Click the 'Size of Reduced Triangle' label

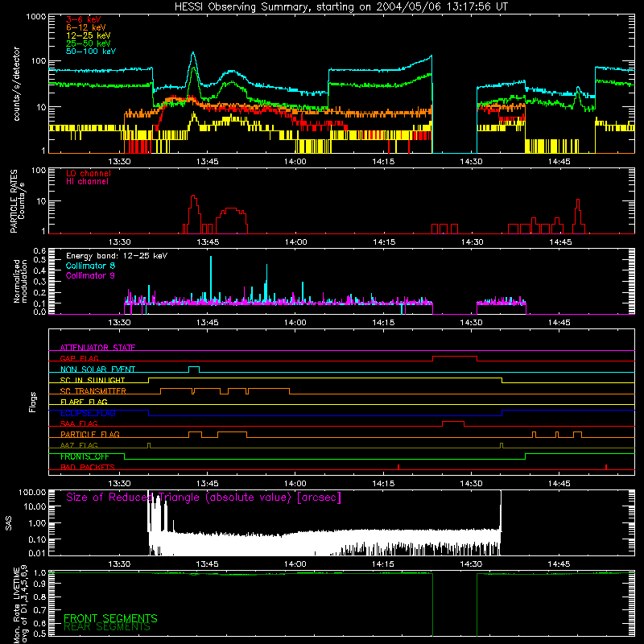(204, 497)
